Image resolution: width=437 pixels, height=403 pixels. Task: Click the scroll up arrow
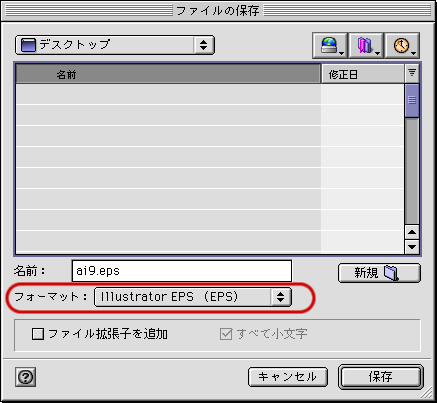(x=412, y=232)
